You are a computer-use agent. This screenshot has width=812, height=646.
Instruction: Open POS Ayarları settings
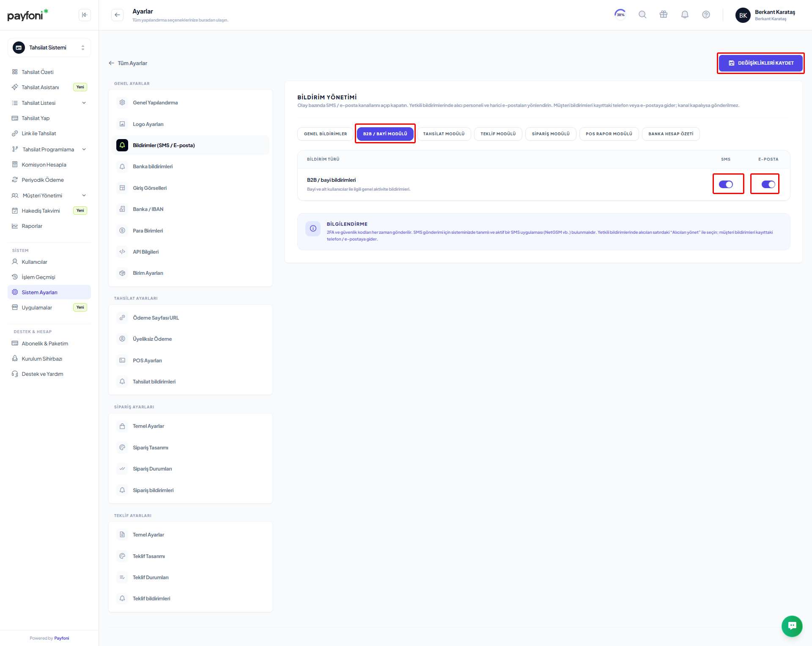click(x=191, y=360)
